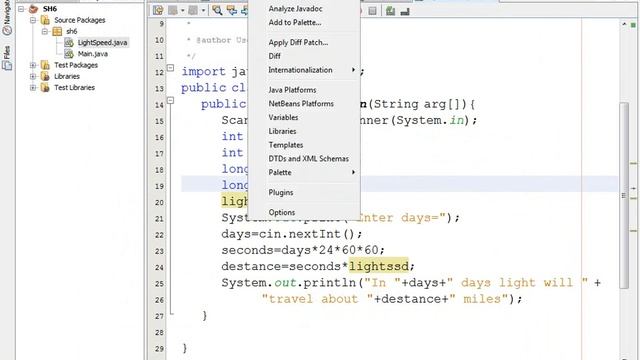Open dropdown arrow beside third toolbar icon
This screenshot has height=360, width=640.
(203, 11)
